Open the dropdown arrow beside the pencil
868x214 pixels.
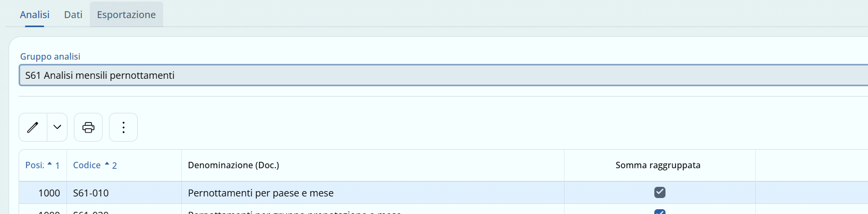coord(57,127)
